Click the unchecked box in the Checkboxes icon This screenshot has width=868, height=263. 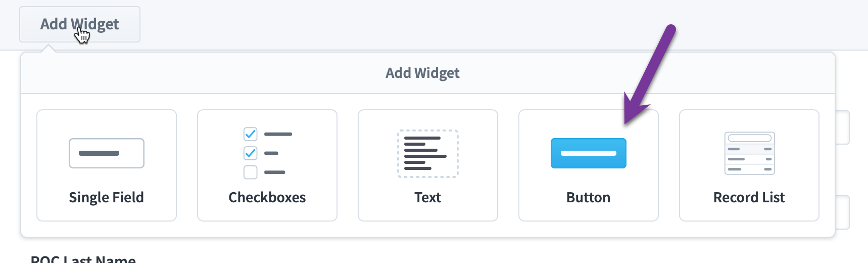tap(251, 172)
